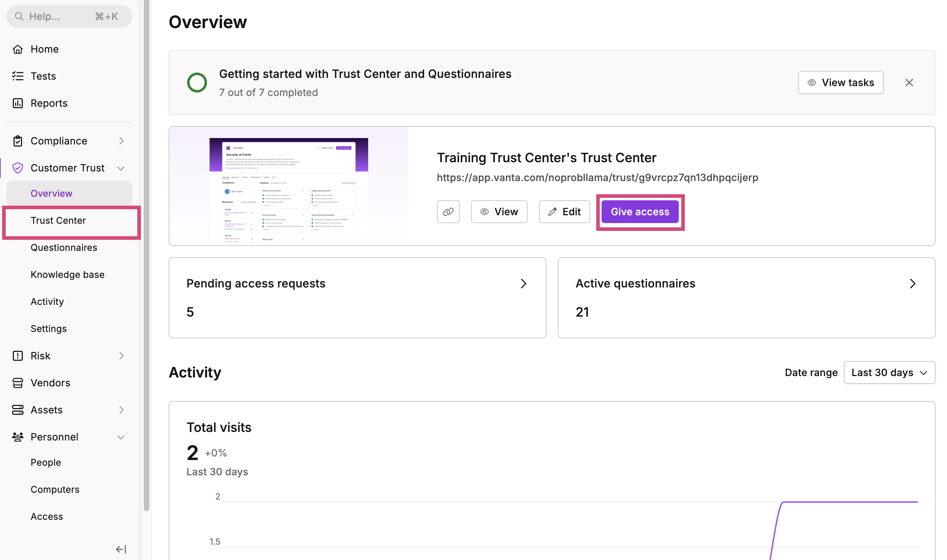Open the Home menu item
The image size is (947, 560).
click(69, 49)
